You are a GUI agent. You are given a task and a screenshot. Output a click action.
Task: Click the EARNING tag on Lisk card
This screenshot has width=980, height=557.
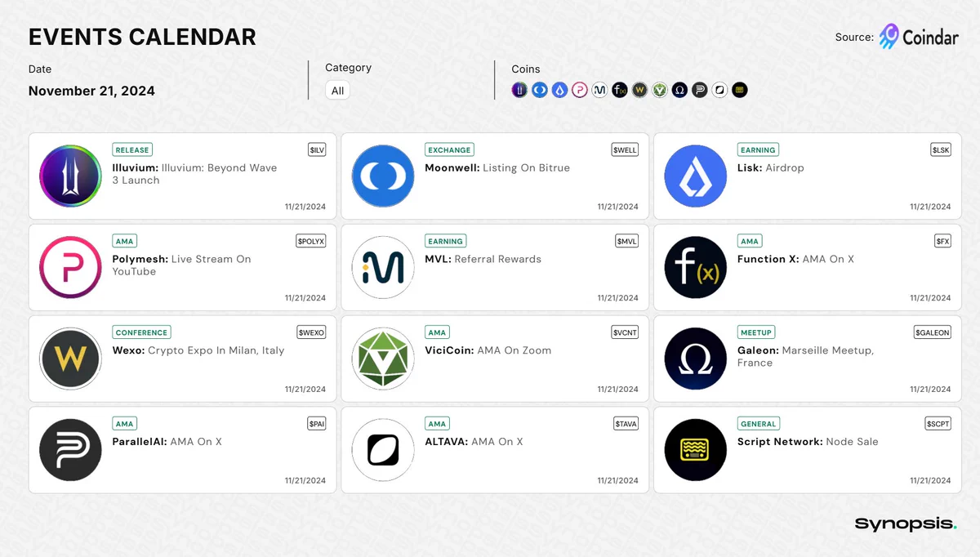(758, 150)
